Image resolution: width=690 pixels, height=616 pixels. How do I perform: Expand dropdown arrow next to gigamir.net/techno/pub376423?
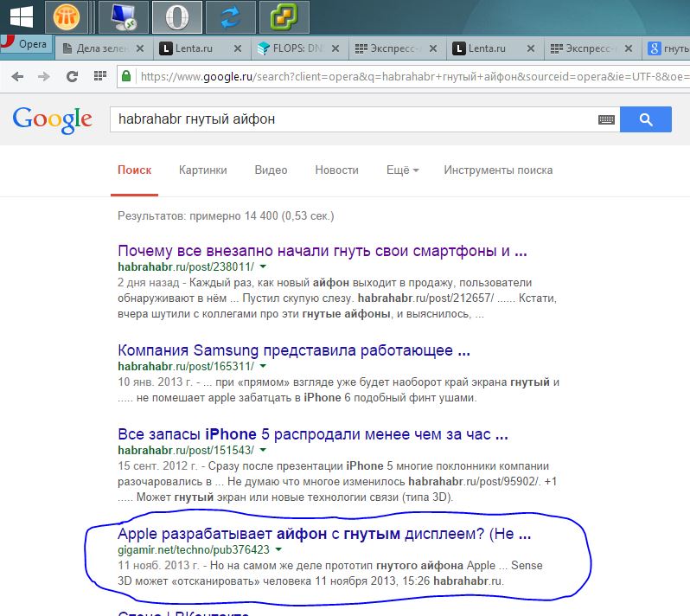pyautogui.click(x=278, y=549)
